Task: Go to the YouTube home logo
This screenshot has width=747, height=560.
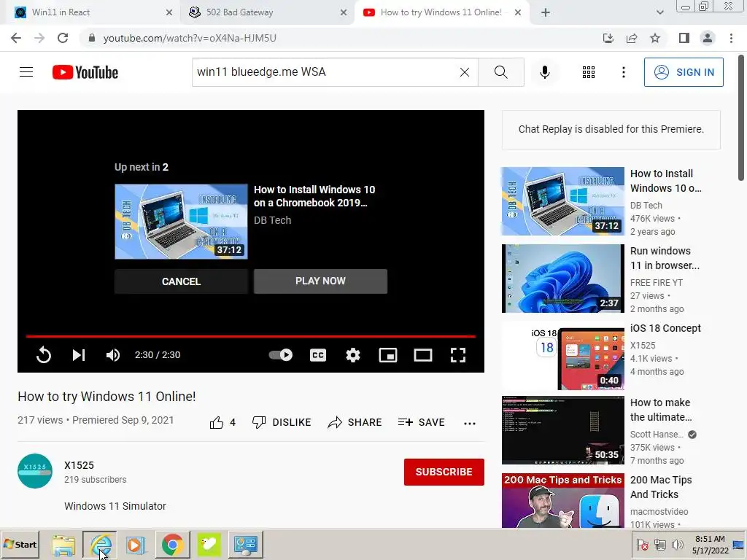Action: (85, 72)
